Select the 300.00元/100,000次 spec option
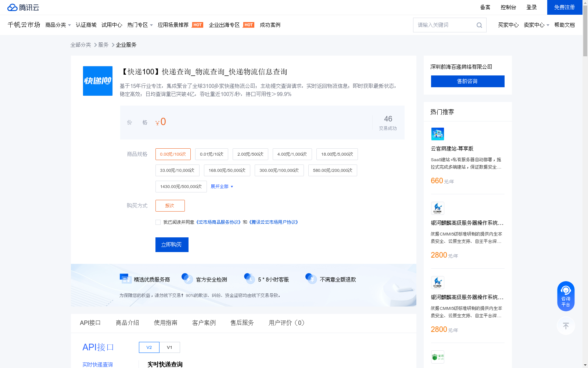This screenshot has width=588, height=368. tap(279, 170)
